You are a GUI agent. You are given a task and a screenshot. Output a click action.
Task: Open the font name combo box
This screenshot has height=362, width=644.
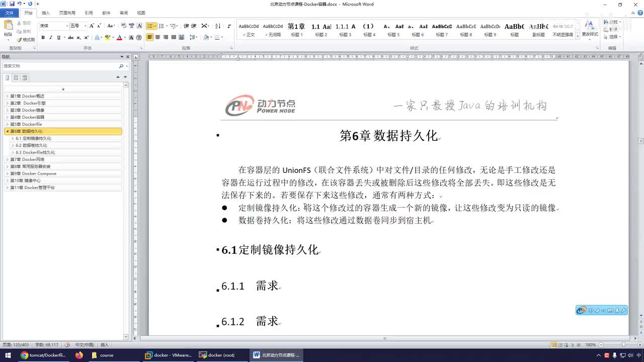coord(54,26)
